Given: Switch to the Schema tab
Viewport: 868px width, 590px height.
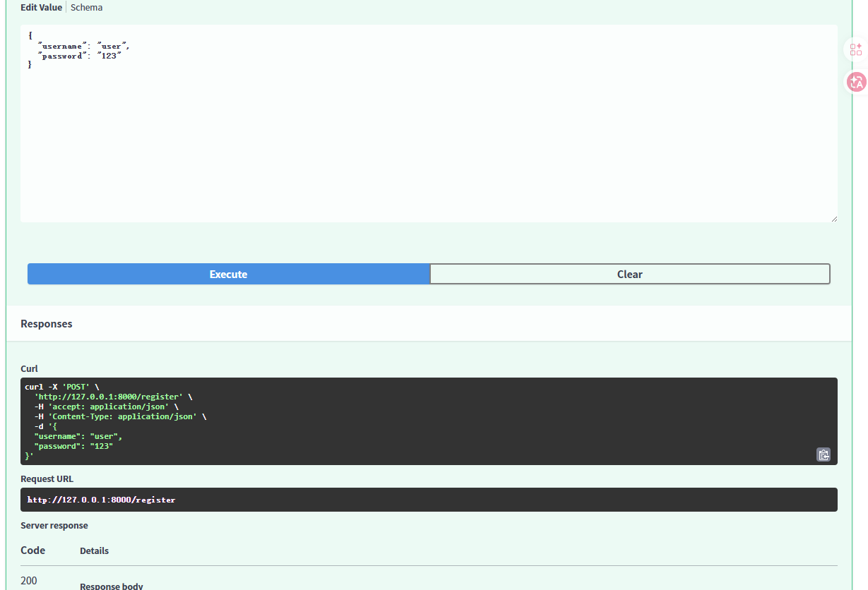Looking at the screenshot, I should pyautogui.click(x=86, y=7).
